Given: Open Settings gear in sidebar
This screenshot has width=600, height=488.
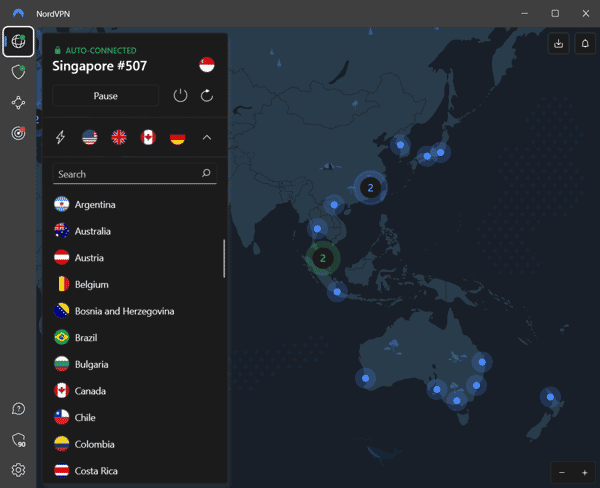Looking at the screenshot, I should pyautogui.click(x=18, y=470).
